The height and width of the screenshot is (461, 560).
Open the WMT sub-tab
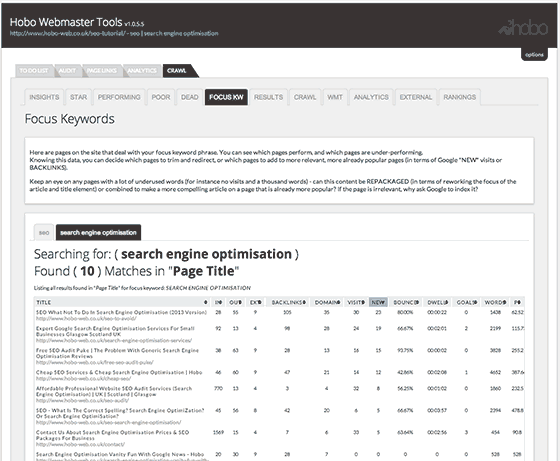coord(335,97)
